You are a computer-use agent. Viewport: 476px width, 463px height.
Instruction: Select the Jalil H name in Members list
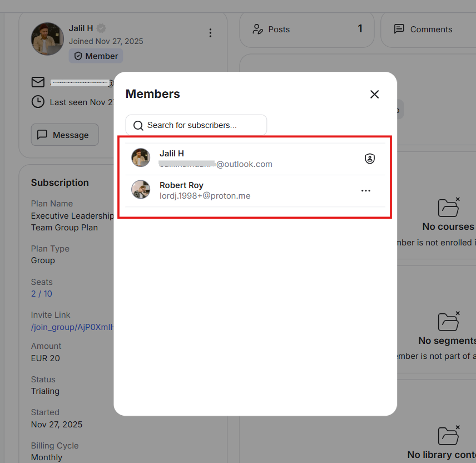click(171, 154)
